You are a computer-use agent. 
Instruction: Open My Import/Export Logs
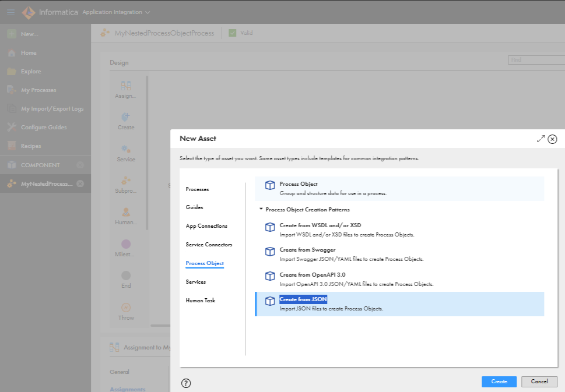[52, 109]
